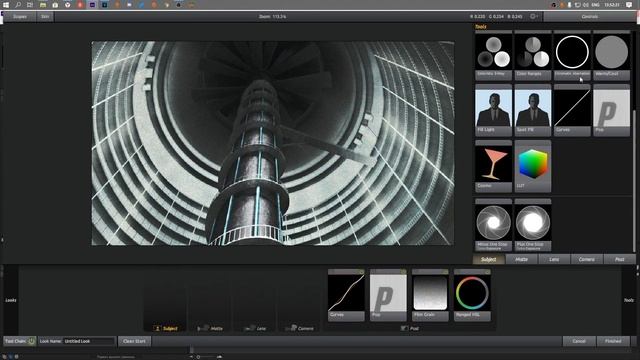Screen dimensions: 640x360
Task: Switch to the Post tools tab
Action: point(619,259)
